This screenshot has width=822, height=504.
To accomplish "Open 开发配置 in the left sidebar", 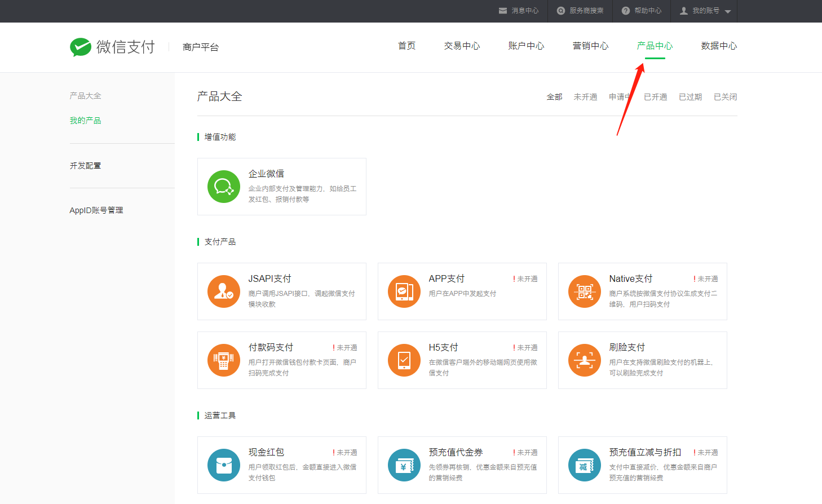I will point(85,166).
